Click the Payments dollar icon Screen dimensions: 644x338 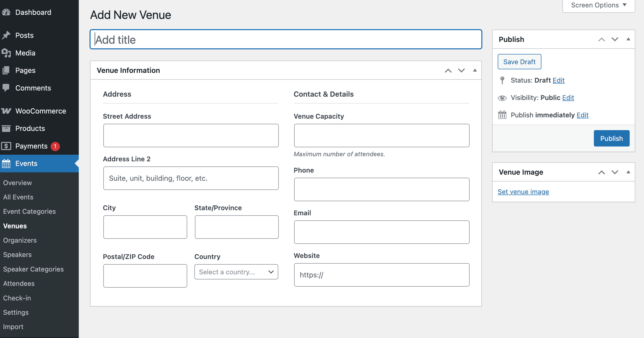point(6,146)
